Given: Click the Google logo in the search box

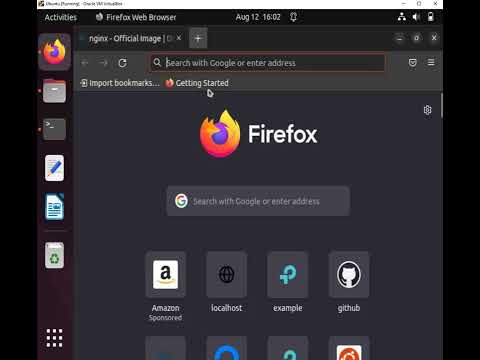Looking at the screenshot, I should pyautogui.click(x=181, y=201).
